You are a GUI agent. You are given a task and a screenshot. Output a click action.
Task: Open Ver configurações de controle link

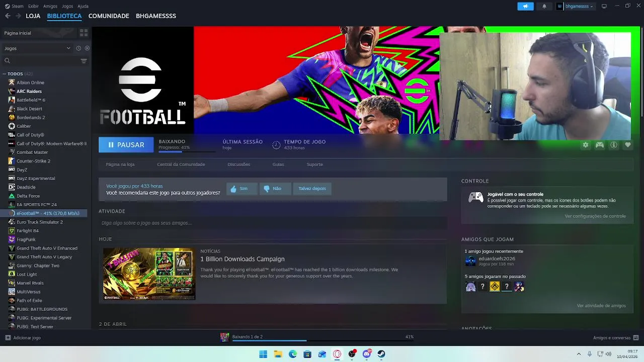[x=595, y=216]
